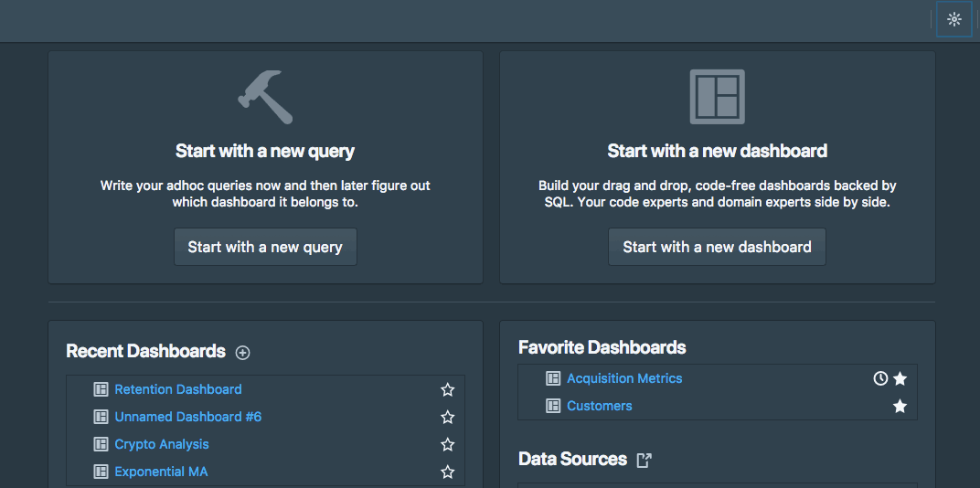The height and width of the screenshot is (488, 980).
Task: Favorite the Retention Dashboard with its star
Action: (448, 390)
